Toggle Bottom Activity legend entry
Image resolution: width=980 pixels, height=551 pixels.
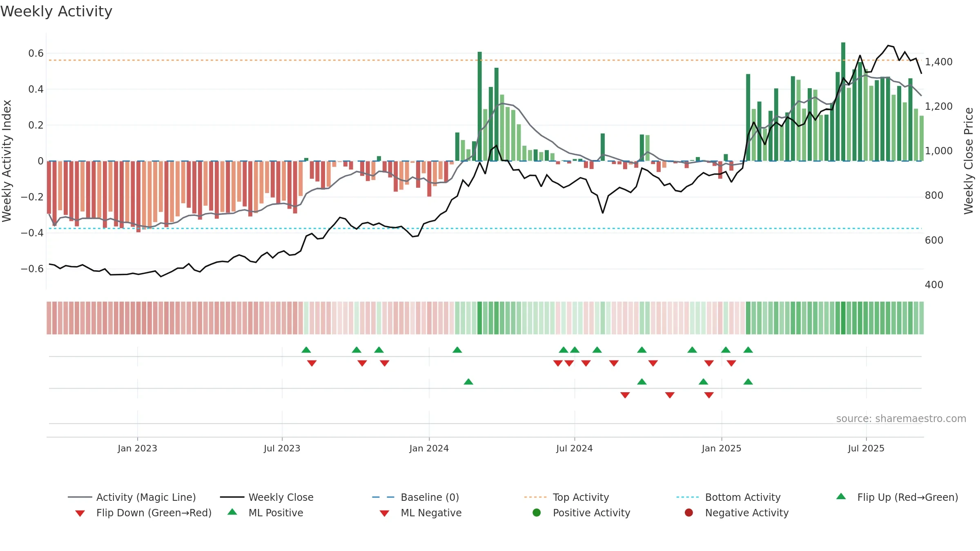coord(728,497)
